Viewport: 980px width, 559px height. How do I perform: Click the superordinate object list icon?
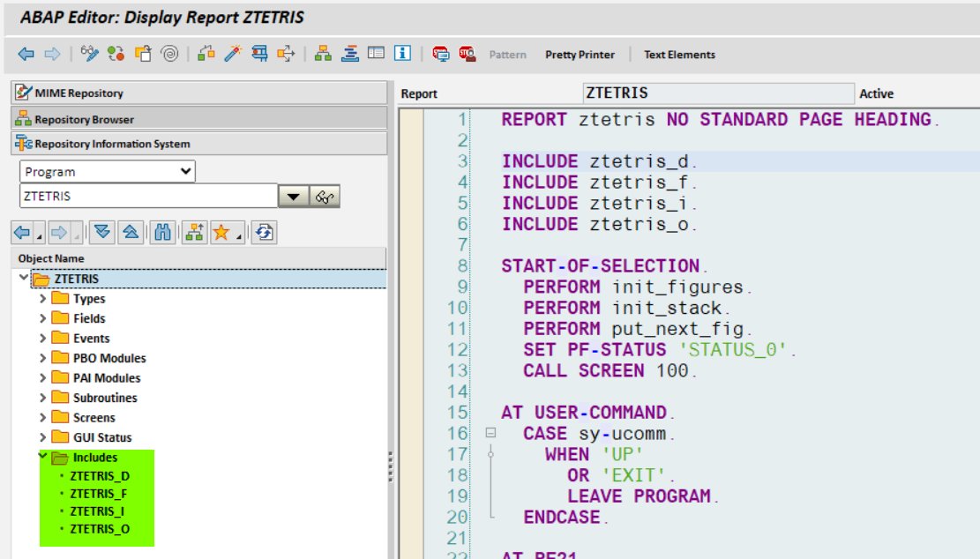click(x=194, y=233)
